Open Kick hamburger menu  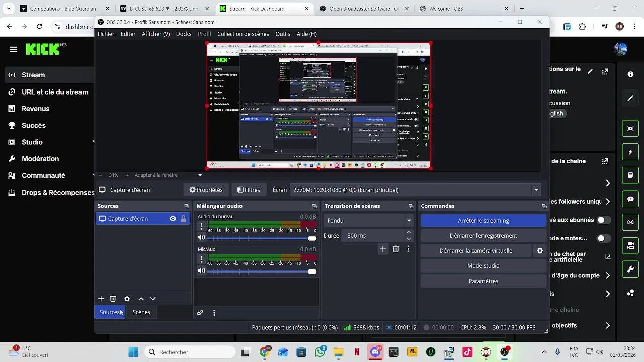14,49
